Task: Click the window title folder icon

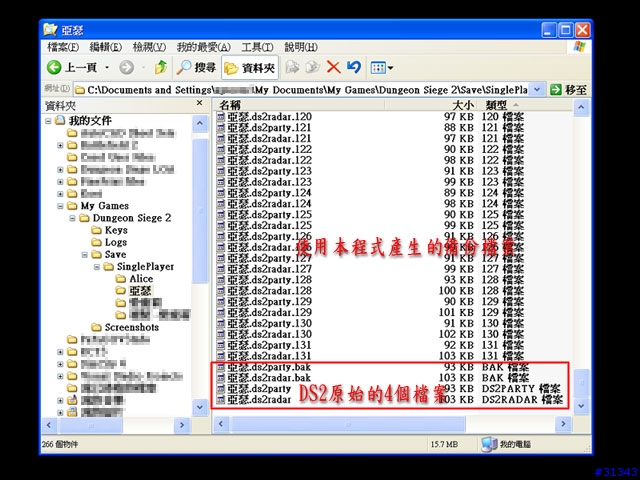Action: [x=50, y=30]
